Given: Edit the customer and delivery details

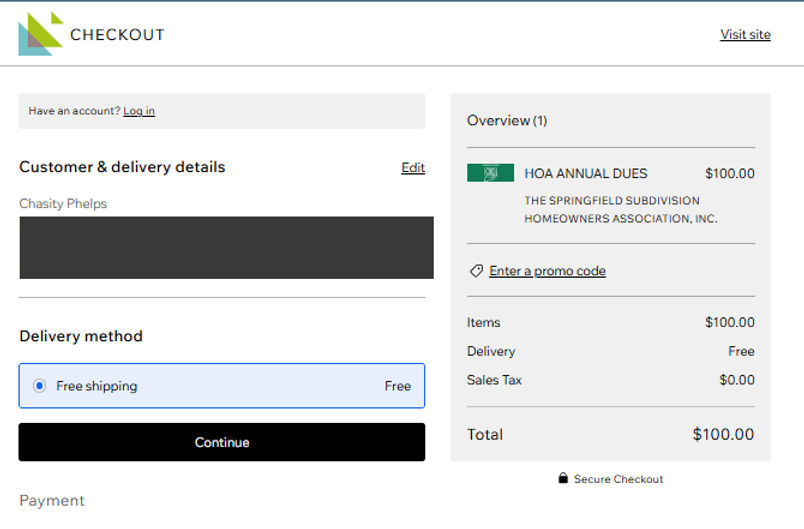Looking at the screenshot, I should pyautogui.click(x=413, y=168).
